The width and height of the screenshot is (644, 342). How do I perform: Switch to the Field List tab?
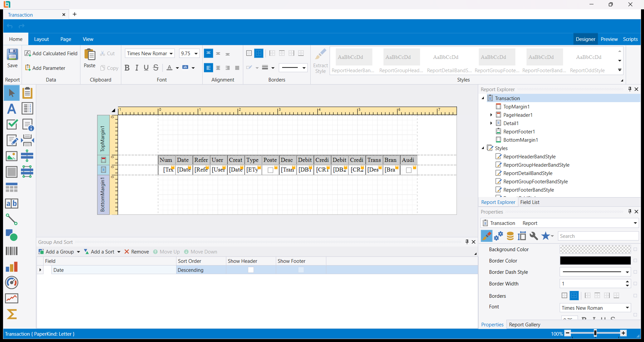pos(530,202)
